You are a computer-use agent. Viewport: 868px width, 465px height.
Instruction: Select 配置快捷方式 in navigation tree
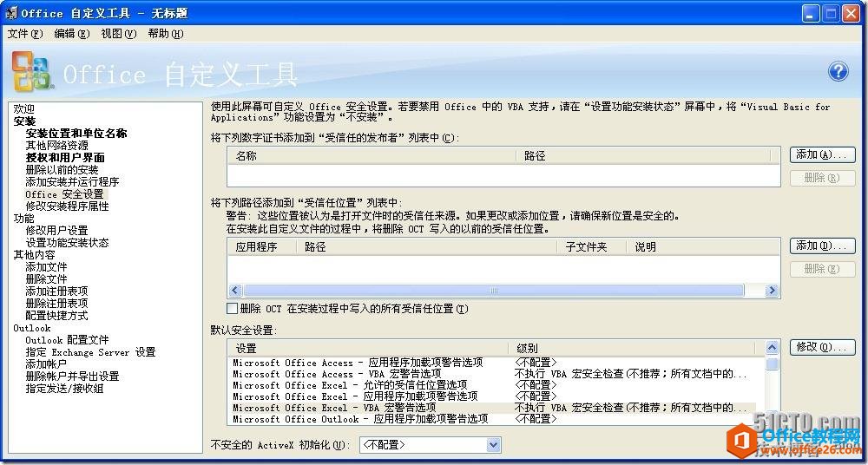click(x=57, y=316)
